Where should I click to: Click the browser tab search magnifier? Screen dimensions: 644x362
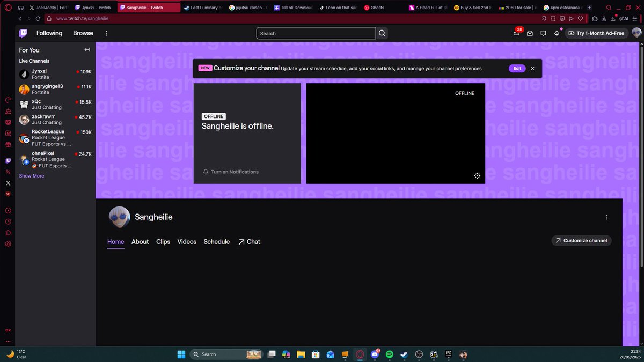609,8
